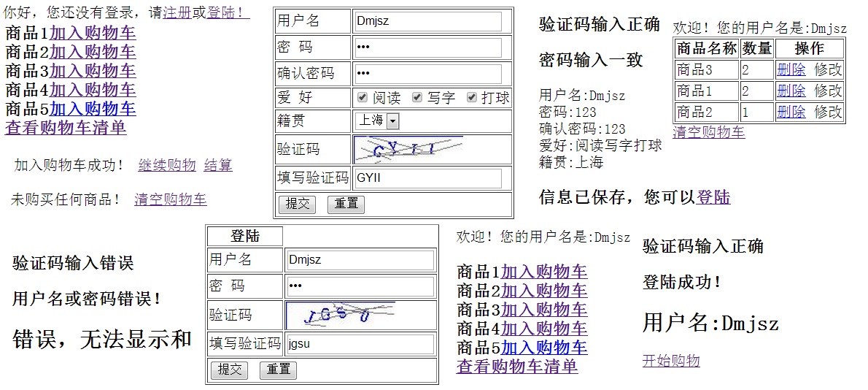Click 登陆 link after 信息已保存

[713, 196]
